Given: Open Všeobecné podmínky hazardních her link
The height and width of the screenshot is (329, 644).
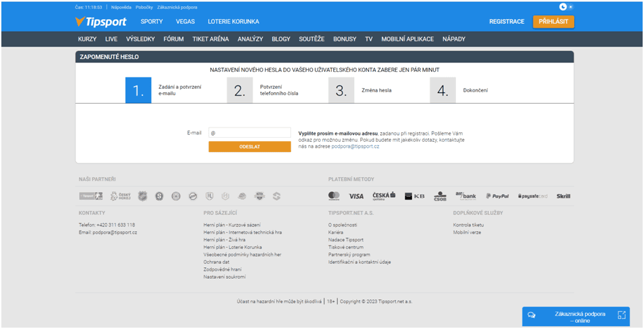Looking at the screenshot, I should tap(241, 254).
